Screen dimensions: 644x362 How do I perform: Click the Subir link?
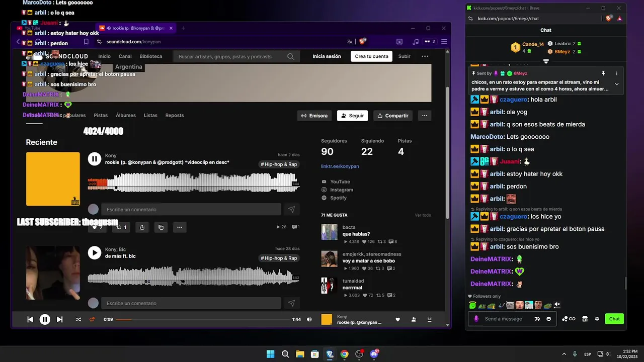pyautogui.click(x=405, y=56)
